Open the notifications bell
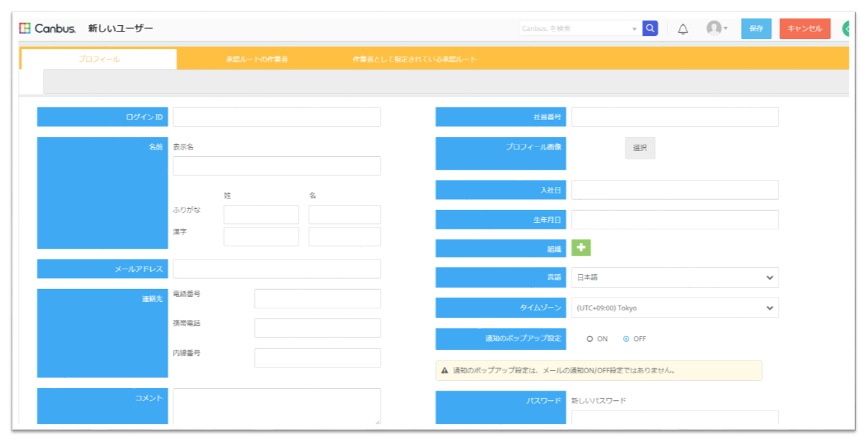The image size is (868, 442). coord(683,29)
